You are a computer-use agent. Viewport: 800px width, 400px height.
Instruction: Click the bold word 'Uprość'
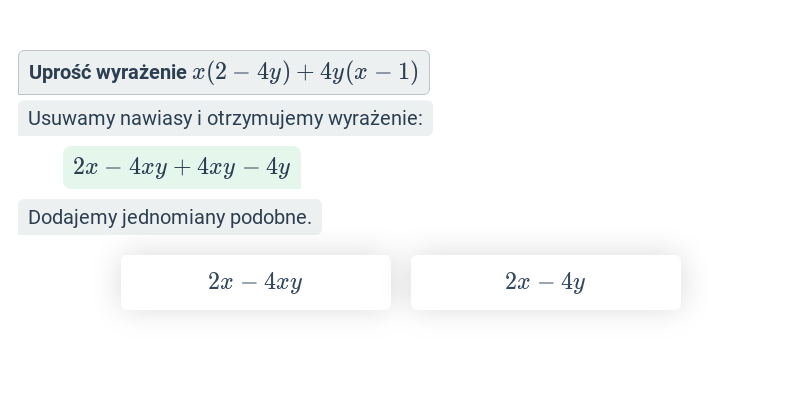point(60,72)
